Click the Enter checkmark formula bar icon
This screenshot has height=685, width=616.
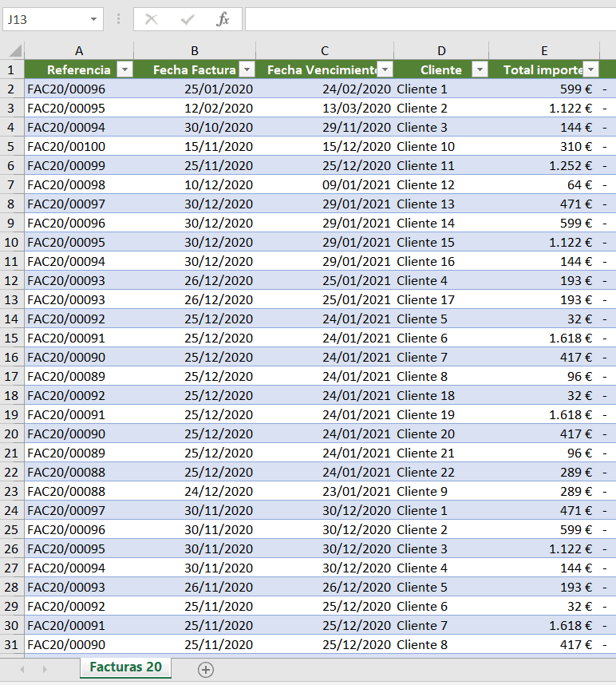tap(188, 19)
